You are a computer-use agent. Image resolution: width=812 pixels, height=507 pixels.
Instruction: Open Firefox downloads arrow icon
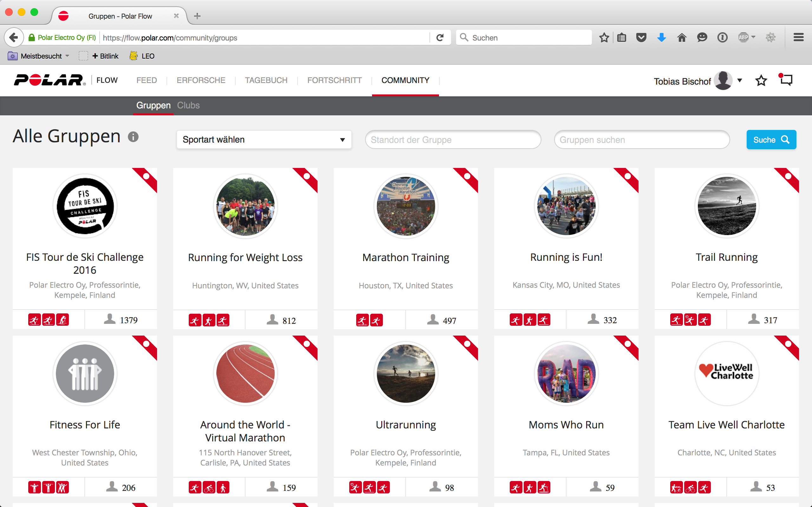pos(661,38)
